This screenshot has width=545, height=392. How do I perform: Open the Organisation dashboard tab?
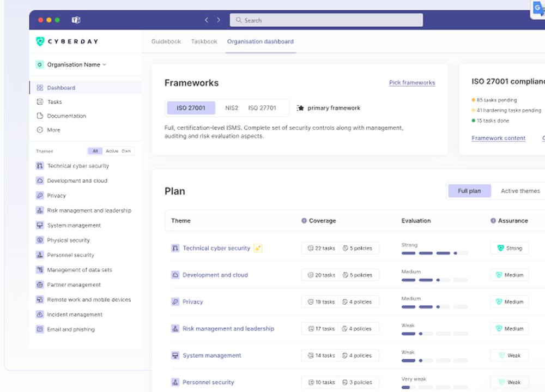click(x=261, y=41)
